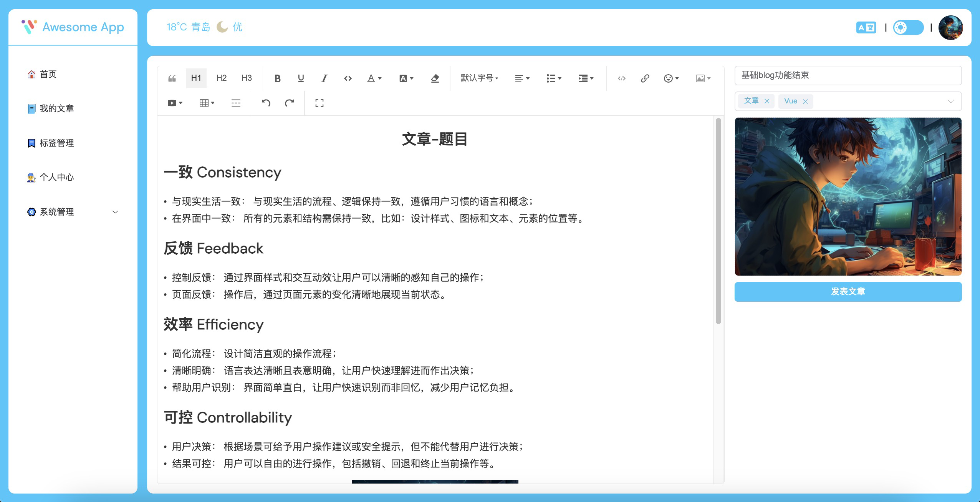
Task: Enter fullscreen editor mode
Action: tap(319, 103)
